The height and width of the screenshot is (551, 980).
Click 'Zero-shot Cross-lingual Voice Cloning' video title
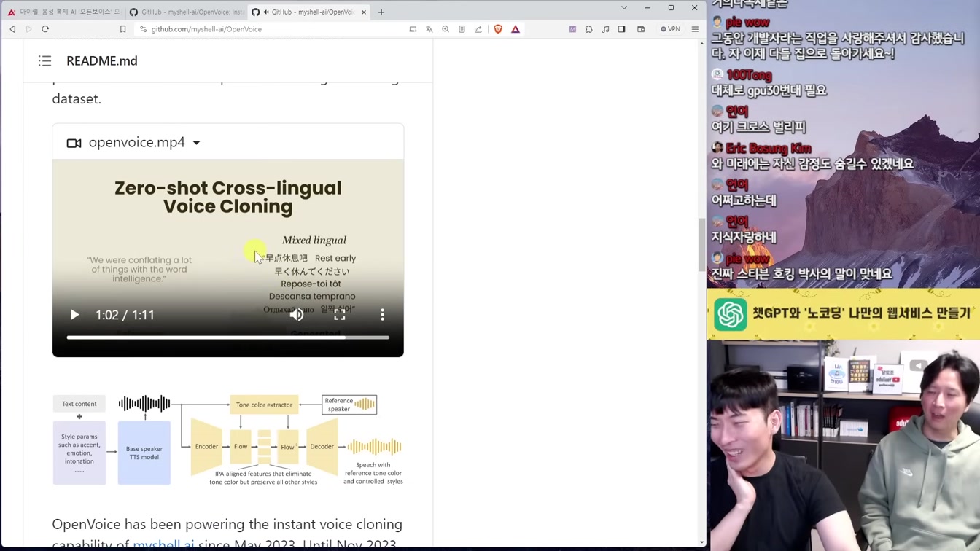point(228,197)
